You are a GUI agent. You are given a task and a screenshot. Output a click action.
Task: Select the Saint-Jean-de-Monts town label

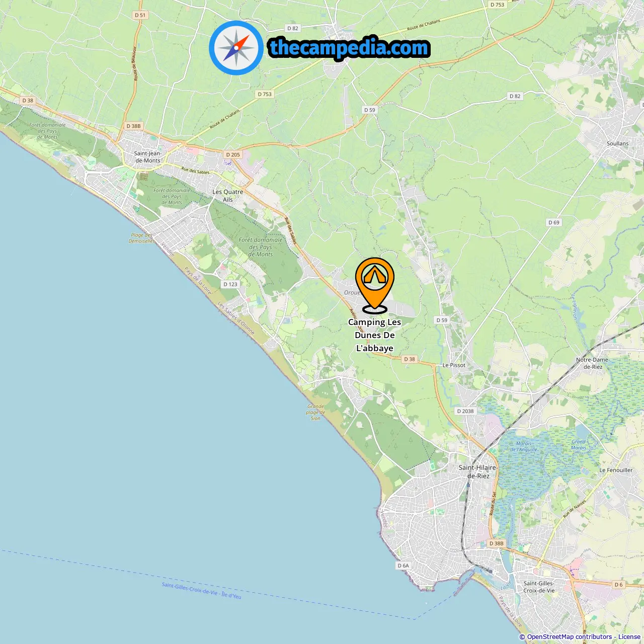pyautogui.click(x=147, y=157)
